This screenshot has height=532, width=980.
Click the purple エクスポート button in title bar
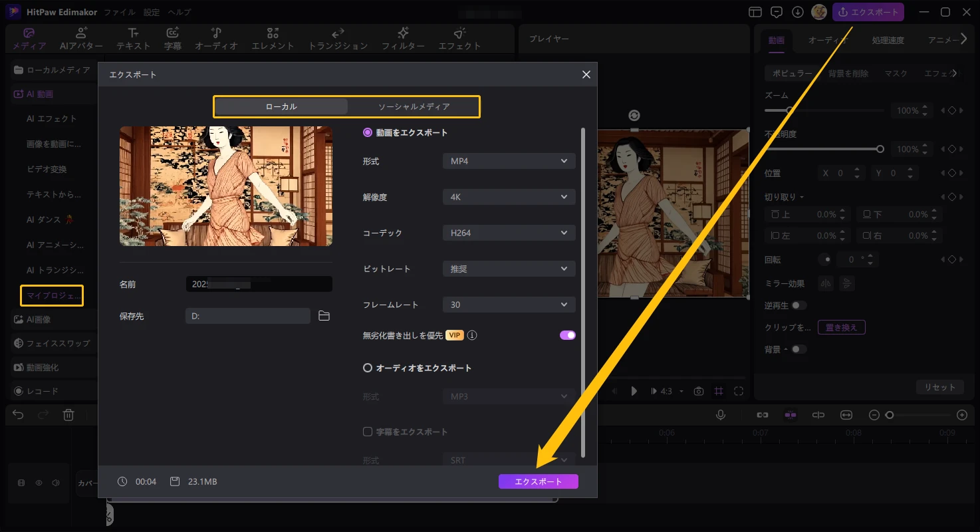(x=868, y=12)
